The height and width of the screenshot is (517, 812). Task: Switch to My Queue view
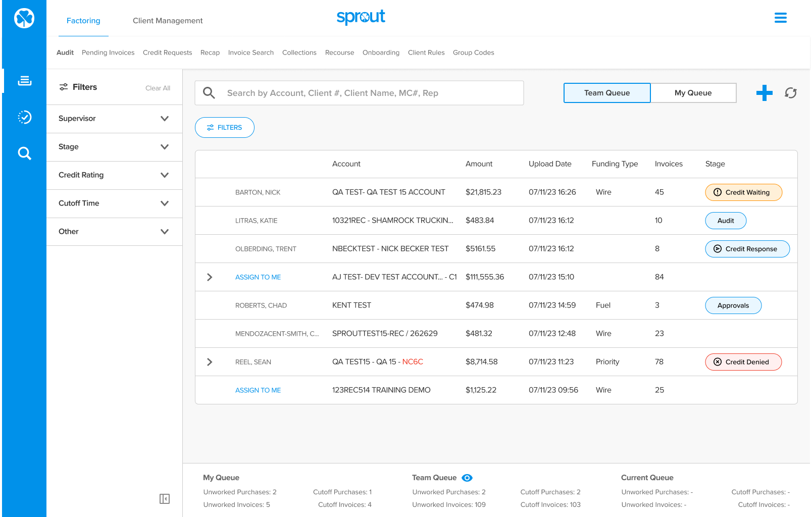(x=693, y=93)
